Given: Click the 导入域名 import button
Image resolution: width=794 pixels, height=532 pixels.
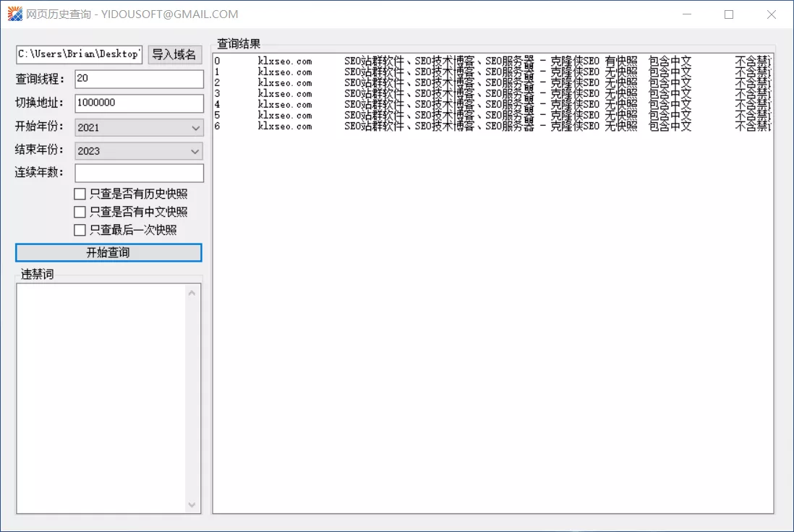Looking at the screenshot, I should click(x=175, y=55).
